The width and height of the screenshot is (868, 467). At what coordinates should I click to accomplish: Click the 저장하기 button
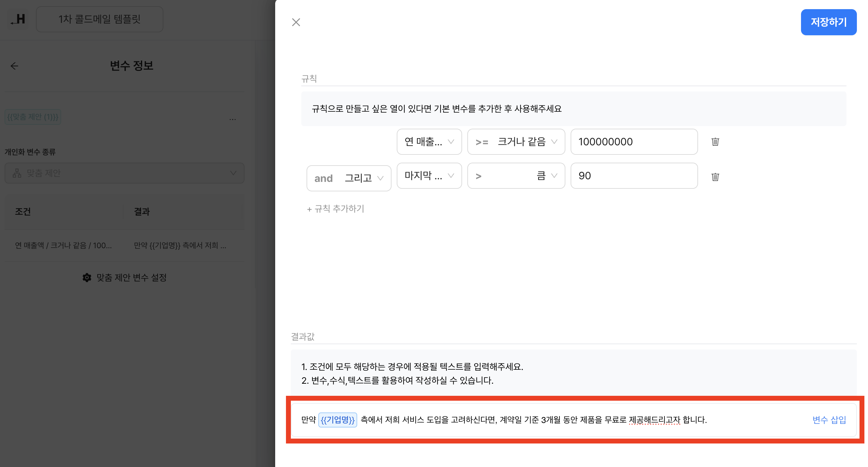coord(828,22)
